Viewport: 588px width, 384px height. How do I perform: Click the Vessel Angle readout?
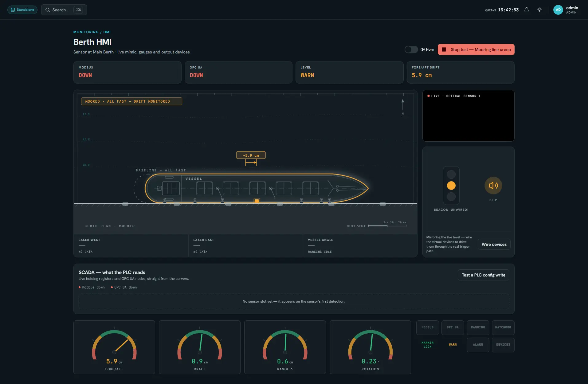360,246
